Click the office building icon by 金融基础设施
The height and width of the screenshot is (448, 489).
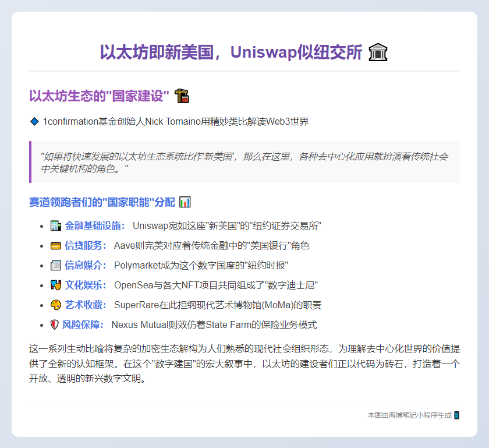click(x=56, y=225)
